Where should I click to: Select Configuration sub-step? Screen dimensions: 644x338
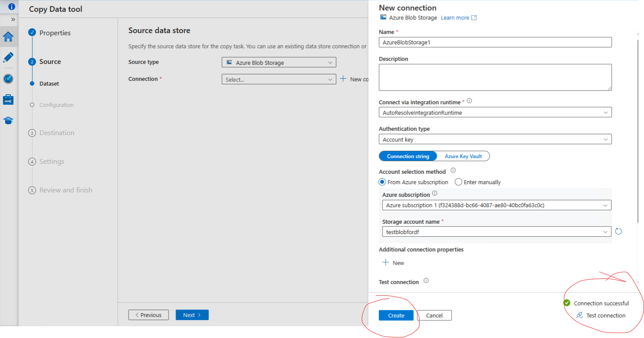(56, 105)
